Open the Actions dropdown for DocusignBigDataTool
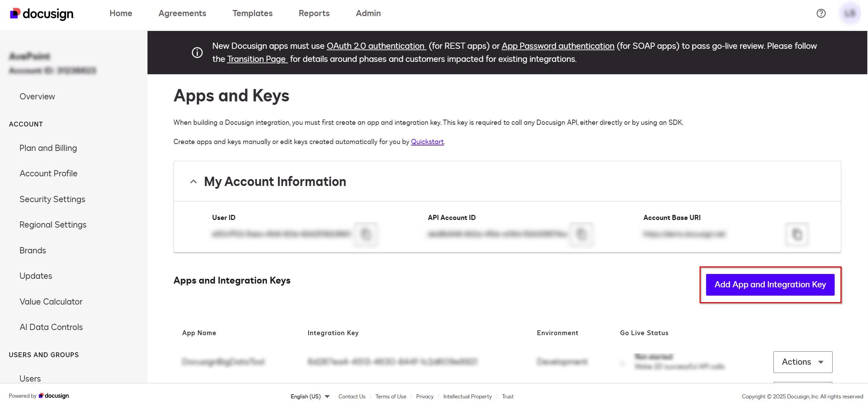 pos(802,362)
